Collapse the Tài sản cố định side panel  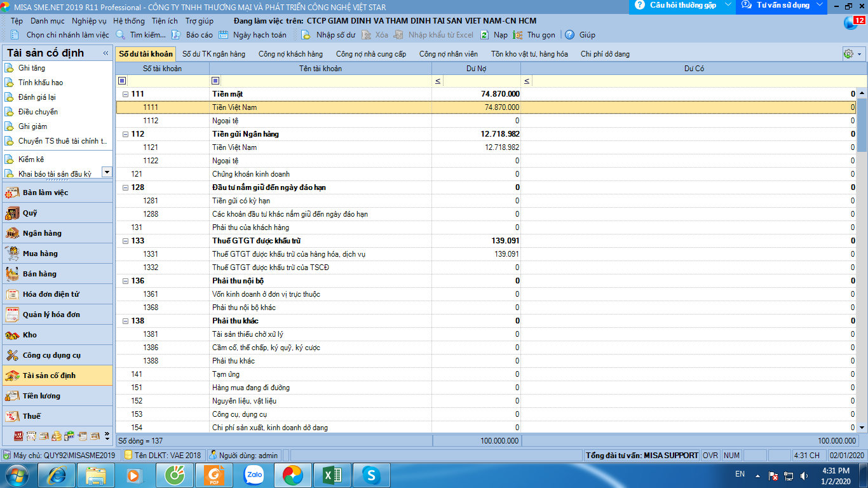[105, 53]
